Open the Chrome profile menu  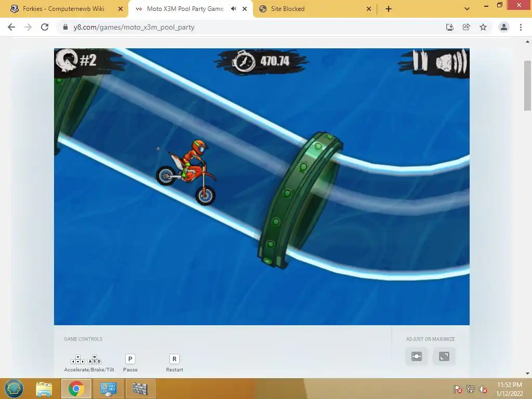(504, 27)
